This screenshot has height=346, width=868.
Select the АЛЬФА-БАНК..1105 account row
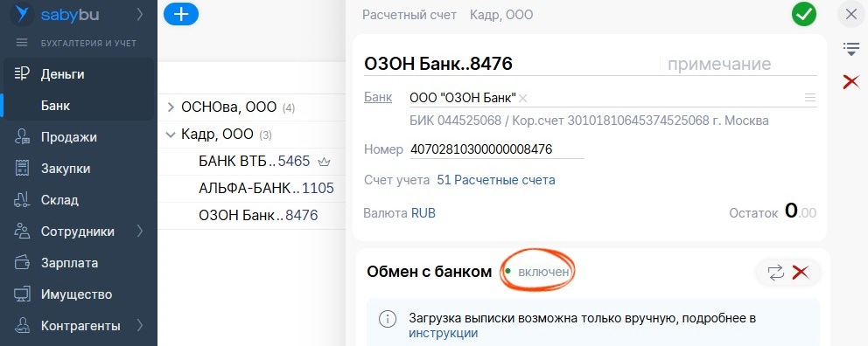(x=252, y=189)
